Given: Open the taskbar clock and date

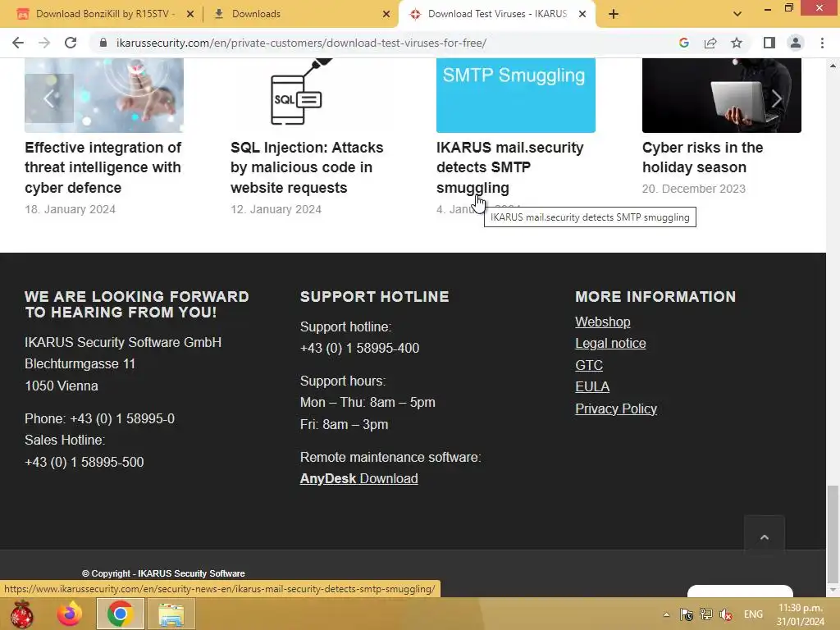Looking at the screenshot, I should pyautogui.click(x=801, y=614).
